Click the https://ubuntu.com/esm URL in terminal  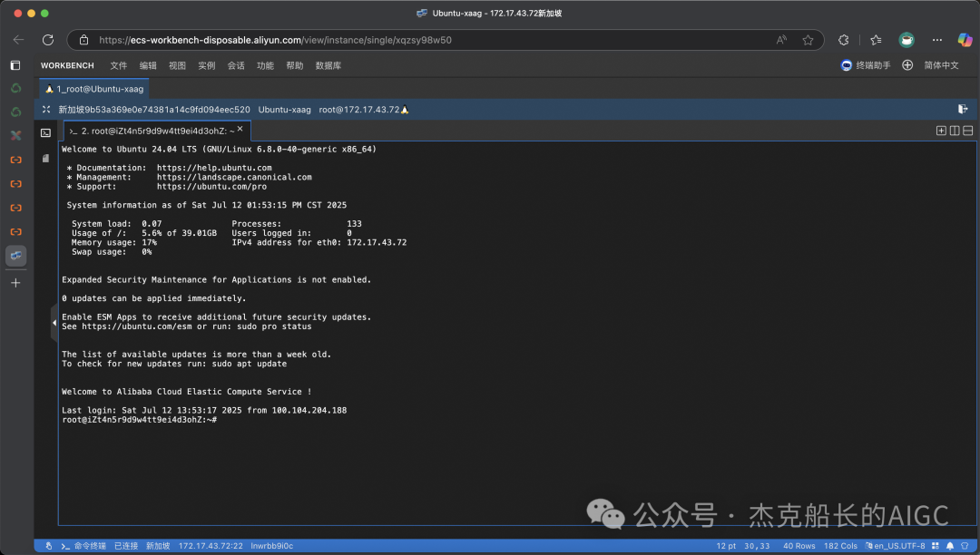[137, 326]
